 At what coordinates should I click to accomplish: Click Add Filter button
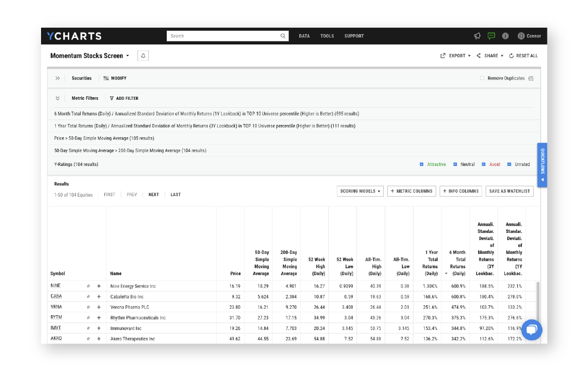click(x=124, y=98)
